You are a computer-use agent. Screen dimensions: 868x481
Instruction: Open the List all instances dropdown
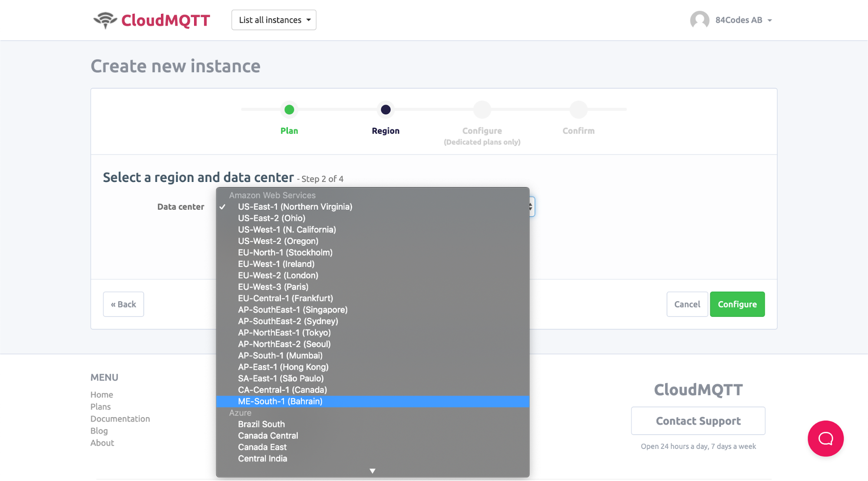click(x=274, y=20)
